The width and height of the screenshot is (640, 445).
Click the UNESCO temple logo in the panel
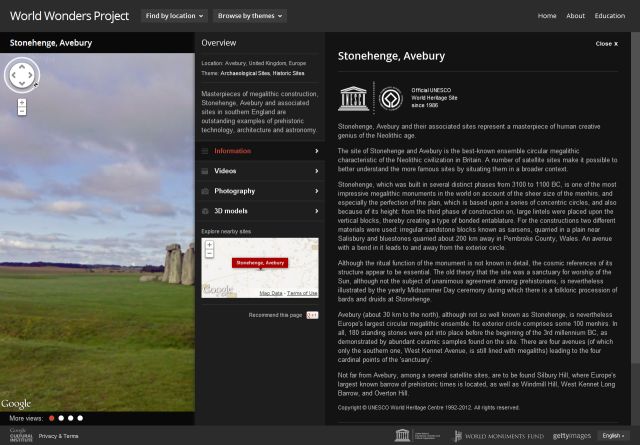coord(353,98)
